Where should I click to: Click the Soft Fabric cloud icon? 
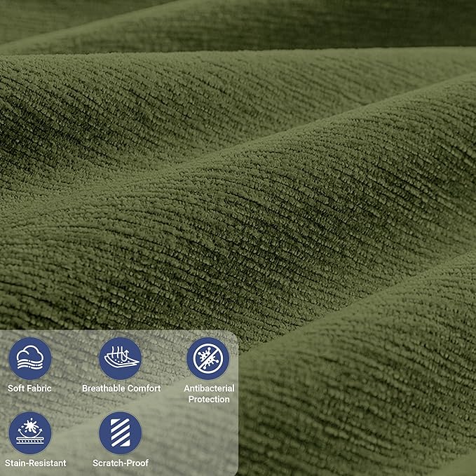tap(29, 358)
